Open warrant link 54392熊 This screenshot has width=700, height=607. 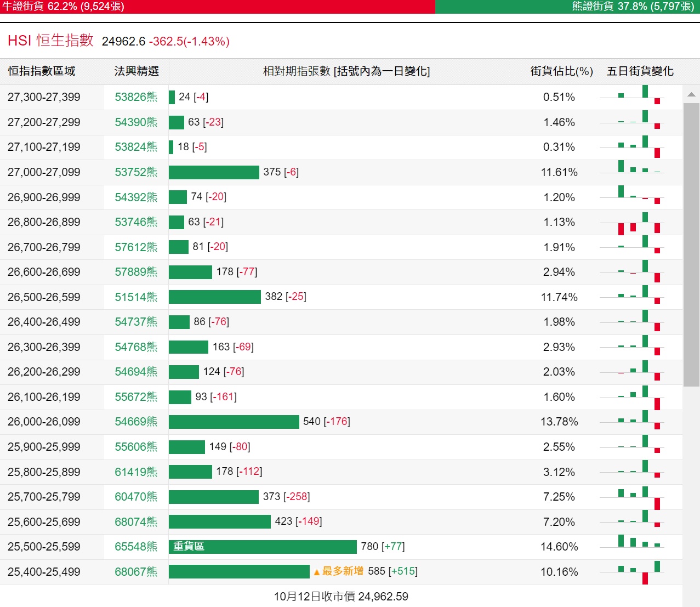point(136,197)
